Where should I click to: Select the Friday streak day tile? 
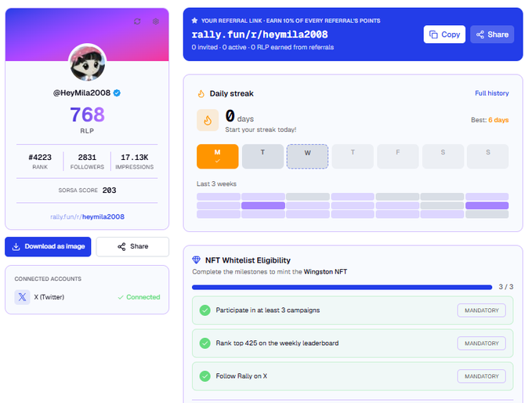pos(398,156)
